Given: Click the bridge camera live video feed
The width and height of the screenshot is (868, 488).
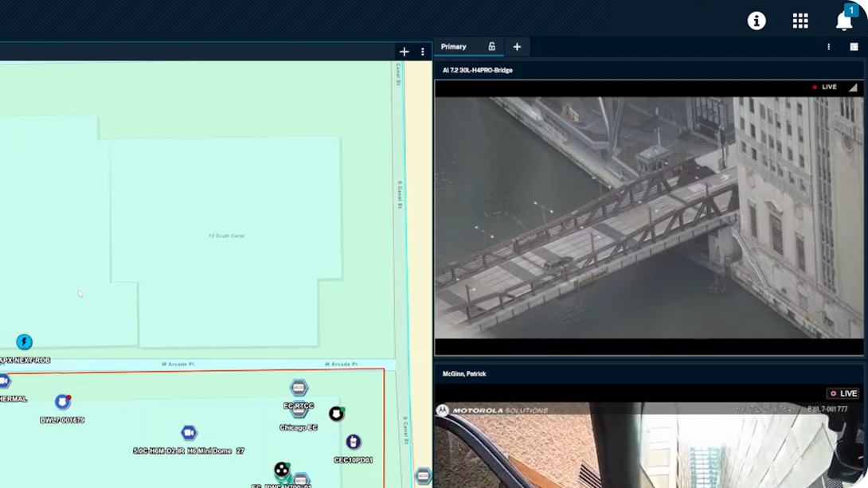Looking at the screenshot, I should point(649,219).
